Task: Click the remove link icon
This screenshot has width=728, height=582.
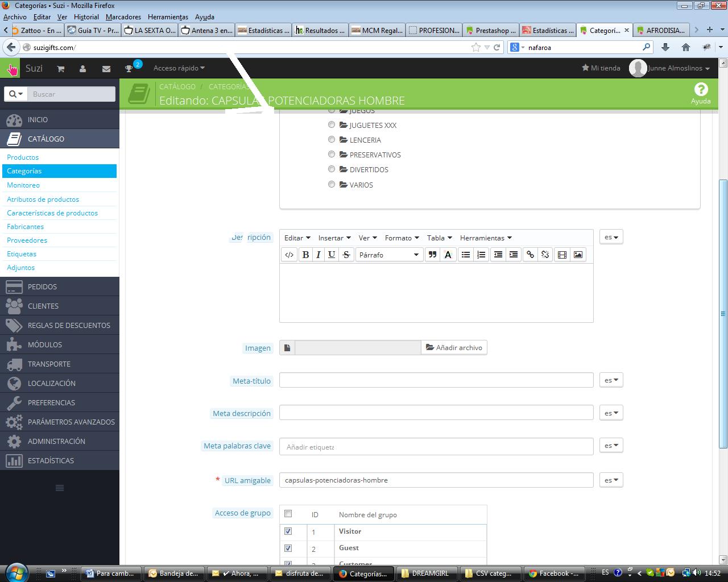Action: [x=545, y=255]
